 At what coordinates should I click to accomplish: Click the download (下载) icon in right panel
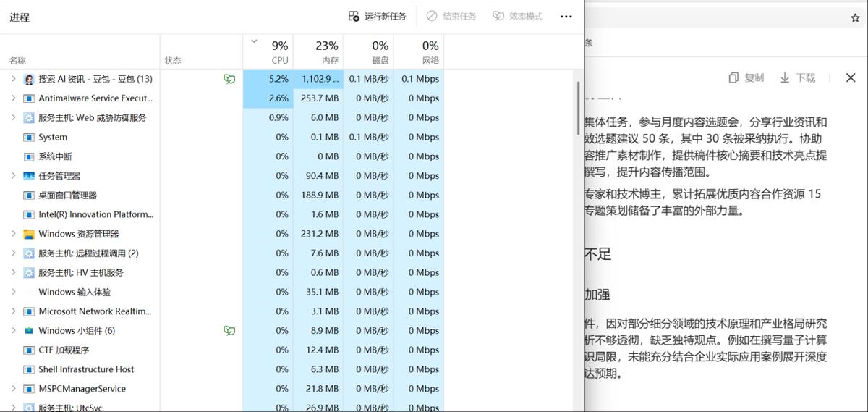pos(785,77)
